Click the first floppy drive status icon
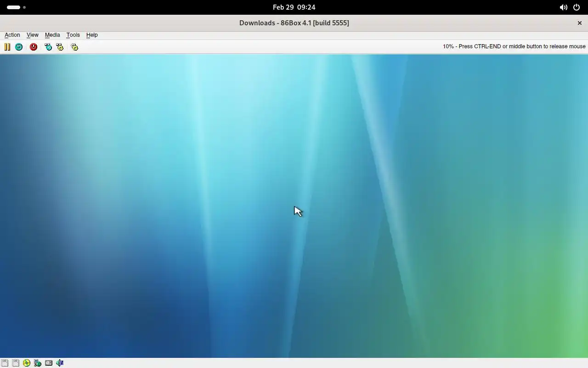588x368 pixels. (x=5, y=363)
